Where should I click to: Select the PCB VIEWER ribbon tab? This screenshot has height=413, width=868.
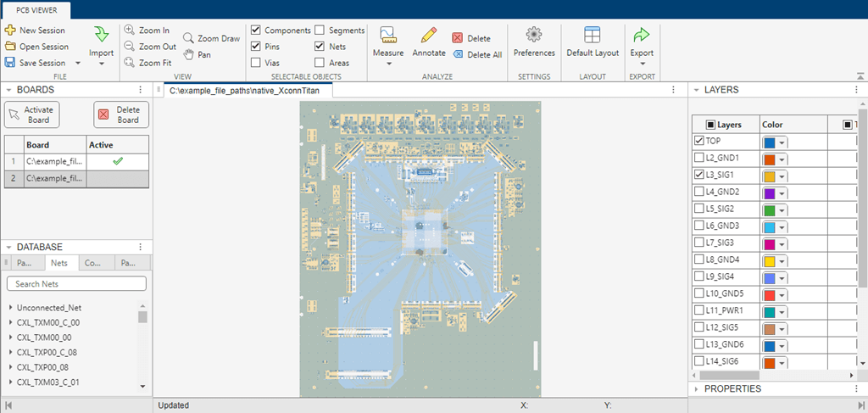35,10
